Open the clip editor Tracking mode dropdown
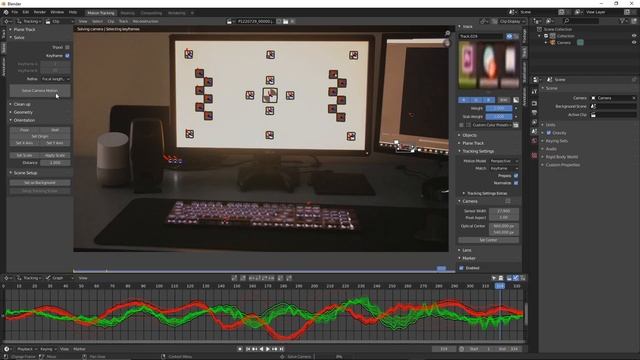This screenshot has width=640, height=360. (29, 21)
